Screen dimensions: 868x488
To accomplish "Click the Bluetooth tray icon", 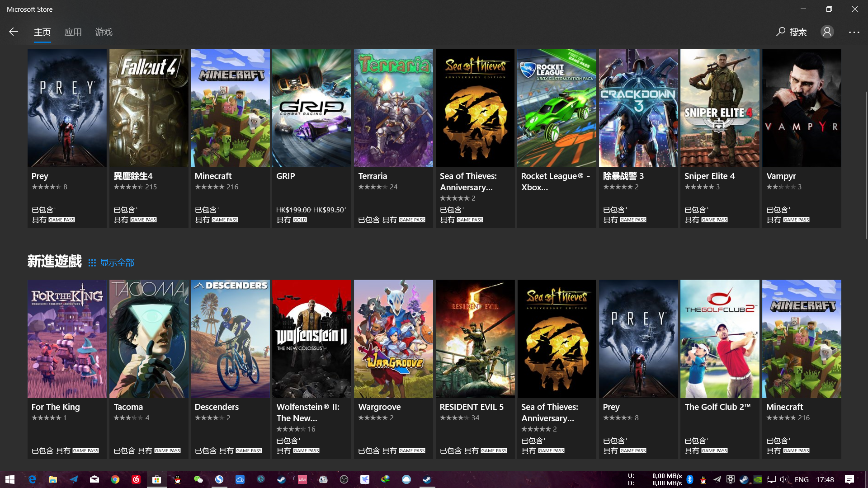I will pyautogui.click(x=690, y=479).
